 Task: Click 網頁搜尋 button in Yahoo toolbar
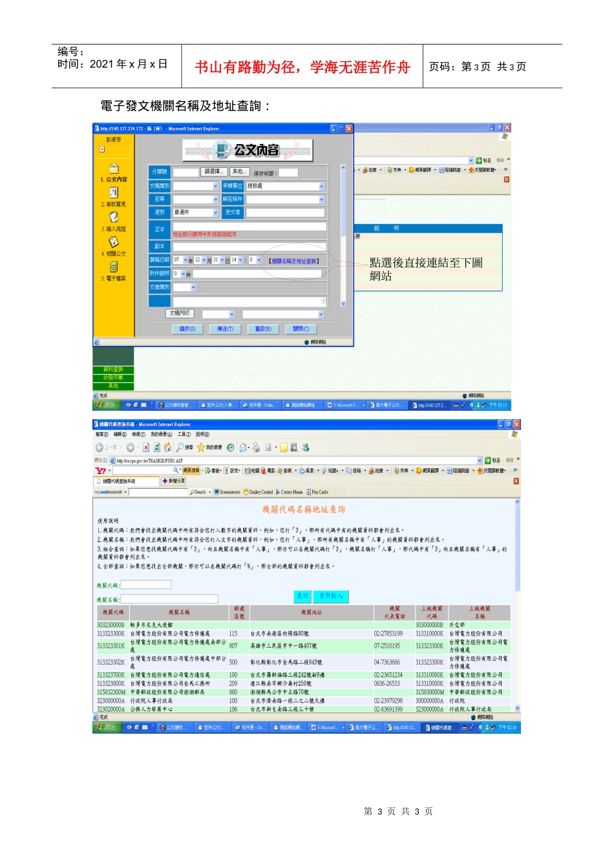click(191, 471)
